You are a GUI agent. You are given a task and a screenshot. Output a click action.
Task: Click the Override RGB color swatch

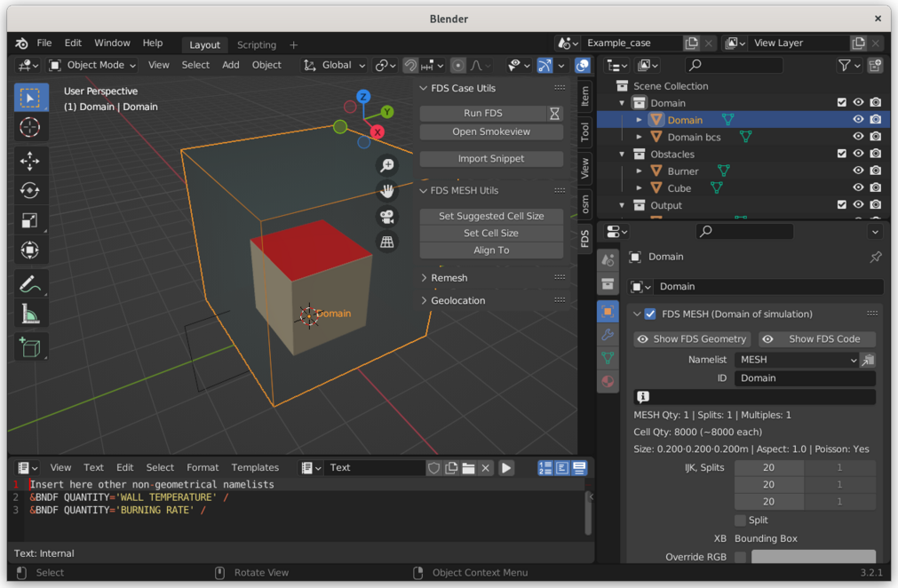tap(814, 557)
